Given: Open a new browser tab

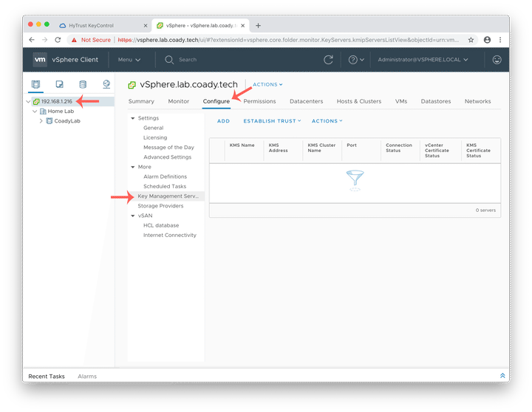Looking at the screenshot, I should pos(258,25).
